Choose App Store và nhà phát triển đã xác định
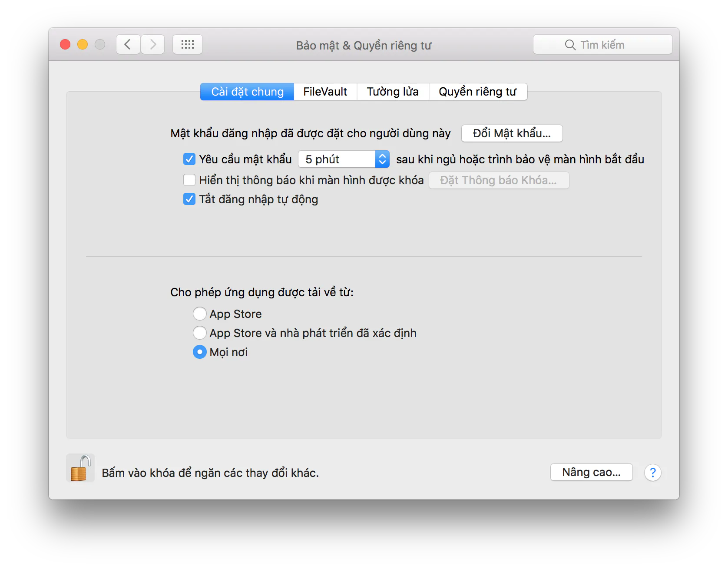The image size is (728, 569). tap(199, 333)
